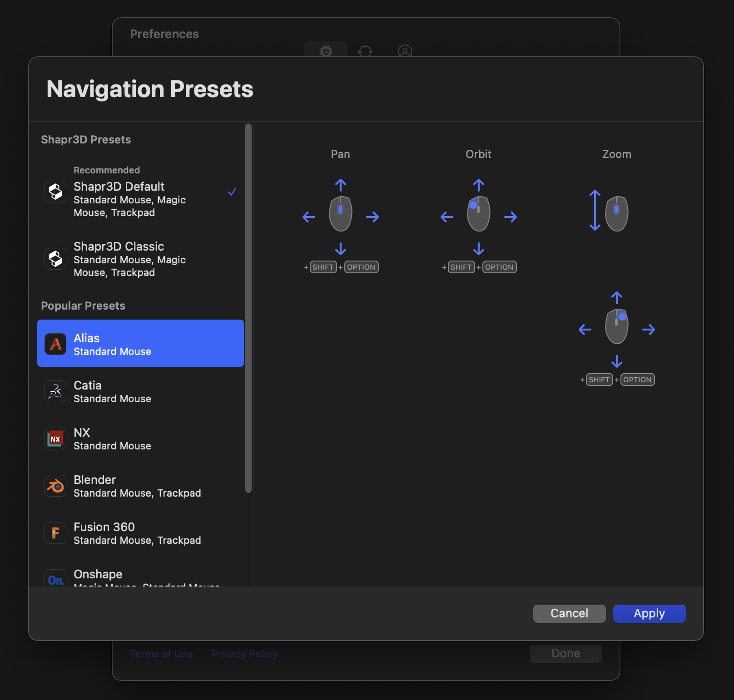Click the Popular Presets section heading

[x=83, y=306]
